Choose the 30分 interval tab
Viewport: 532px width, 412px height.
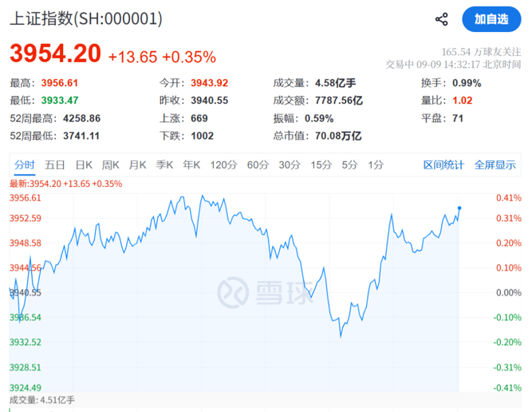pos(290,165)
